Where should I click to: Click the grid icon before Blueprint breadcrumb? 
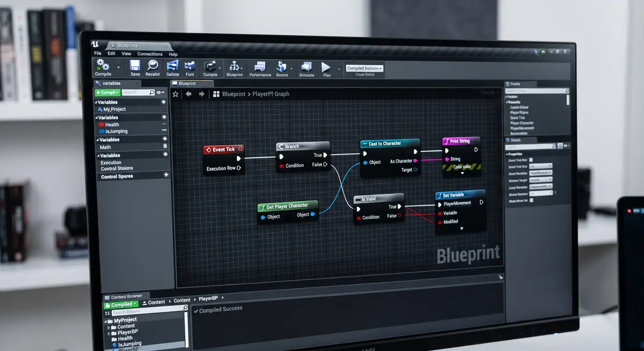point(216,94)
